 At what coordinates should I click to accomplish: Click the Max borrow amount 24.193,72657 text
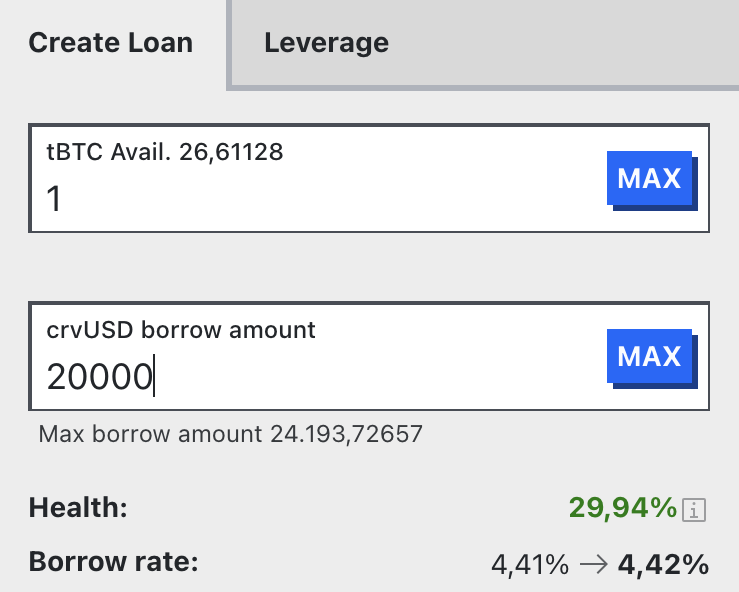pyautogui.click(x=231, y=434)
